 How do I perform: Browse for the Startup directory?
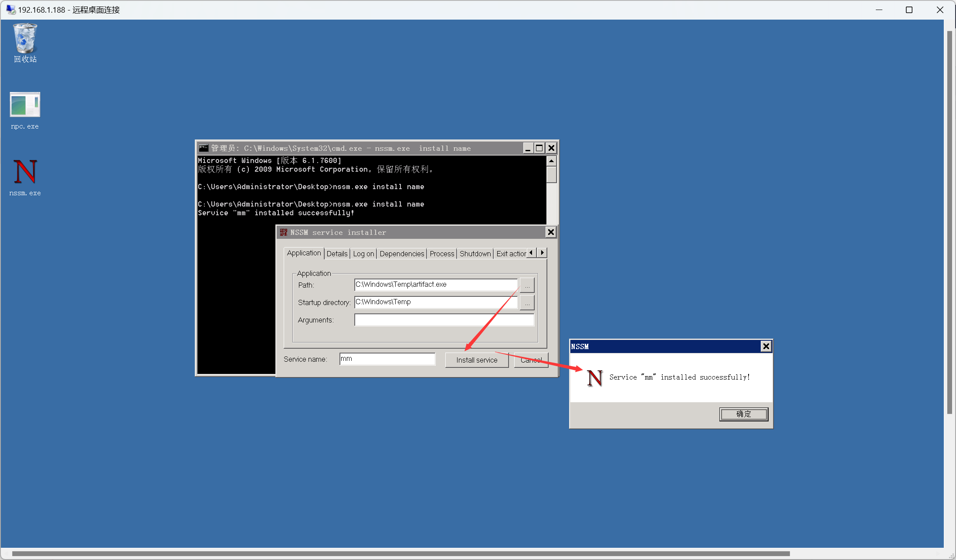coord(527,302)
